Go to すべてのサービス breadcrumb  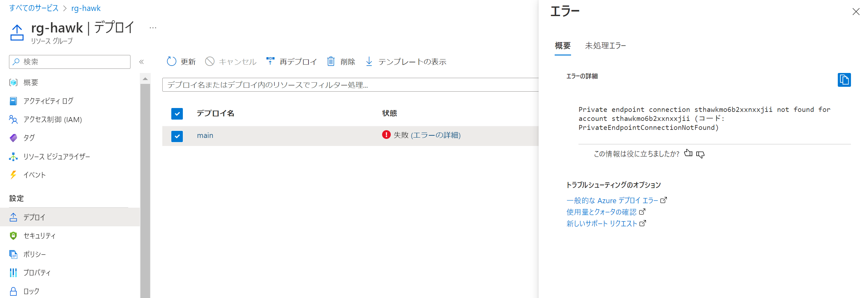(x=34, y=8)
